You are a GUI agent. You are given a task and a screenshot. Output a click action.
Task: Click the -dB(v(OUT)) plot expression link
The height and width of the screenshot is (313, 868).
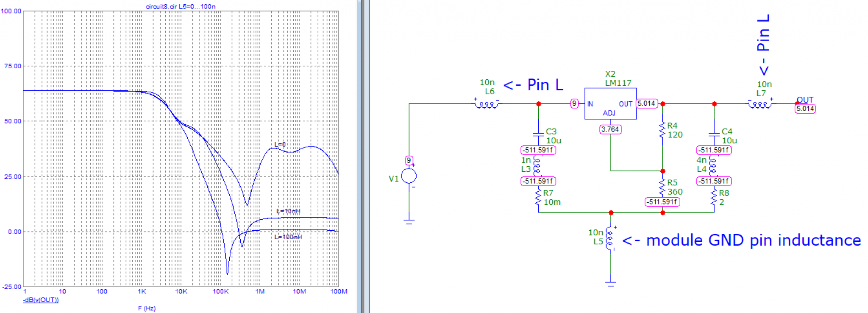click(x=41, y=300)
